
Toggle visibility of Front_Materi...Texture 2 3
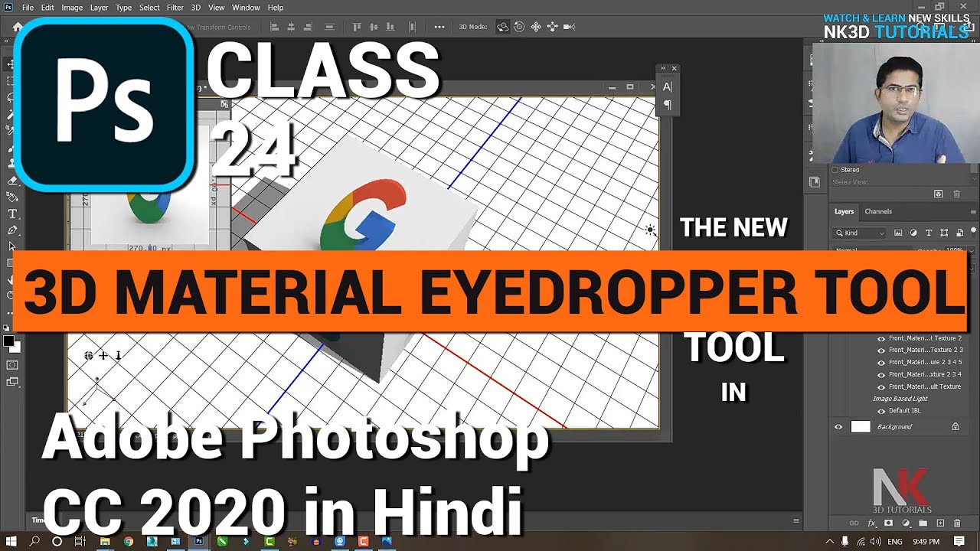click(881, 350)
